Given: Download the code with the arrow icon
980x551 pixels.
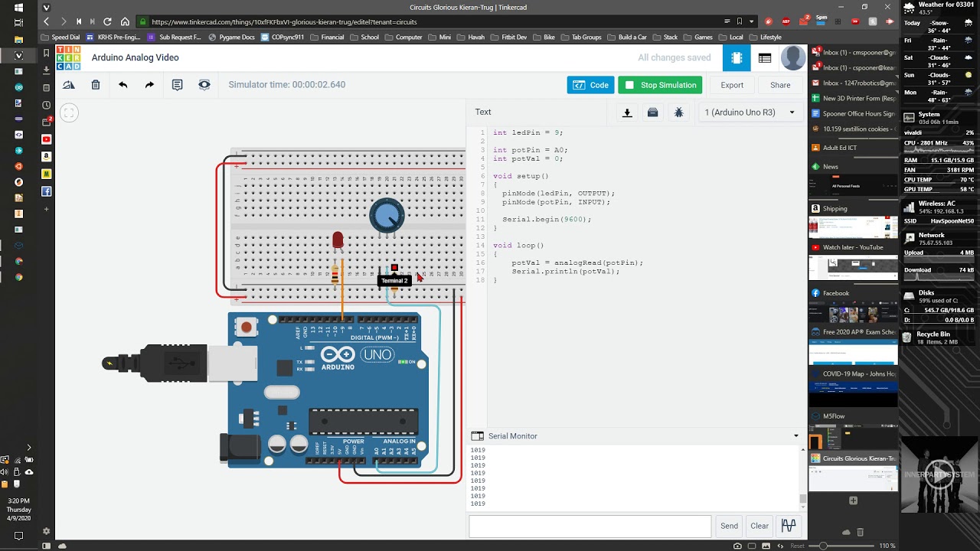Looking at the screenshot, I should [x=627, y=112].
